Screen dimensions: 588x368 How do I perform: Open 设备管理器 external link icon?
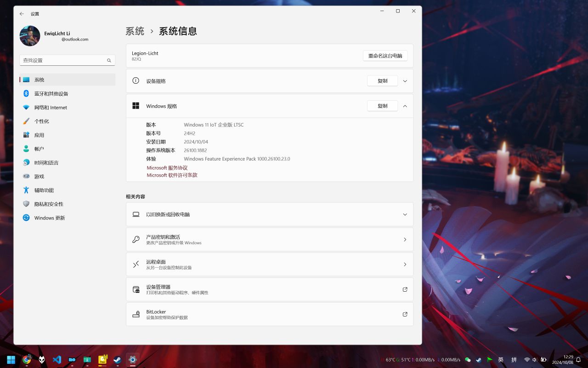(x=405, y=289)
